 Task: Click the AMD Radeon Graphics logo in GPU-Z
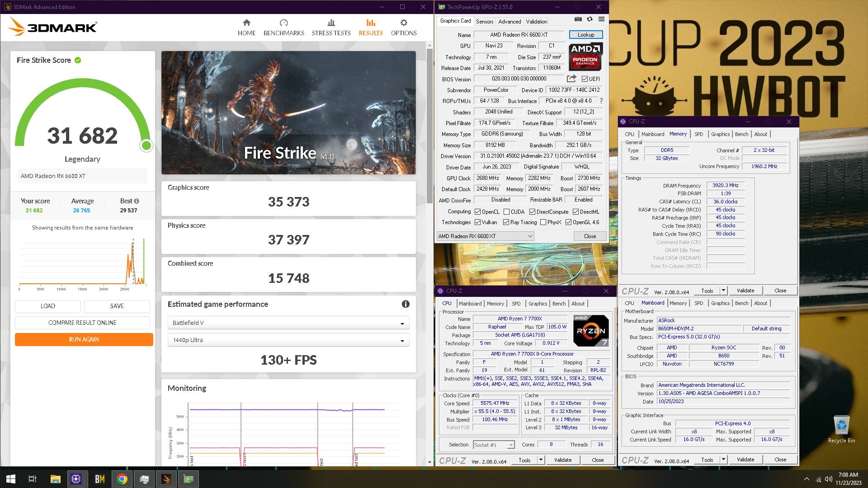pos(585,56)
